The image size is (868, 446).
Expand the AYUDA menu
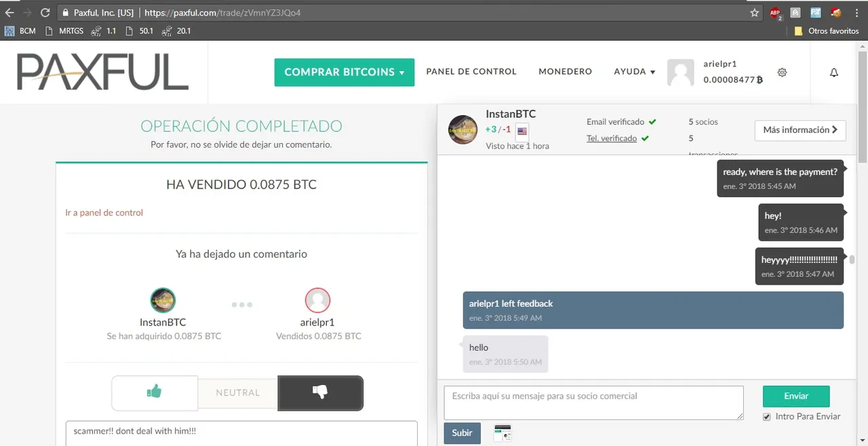(x=635, y=72)
